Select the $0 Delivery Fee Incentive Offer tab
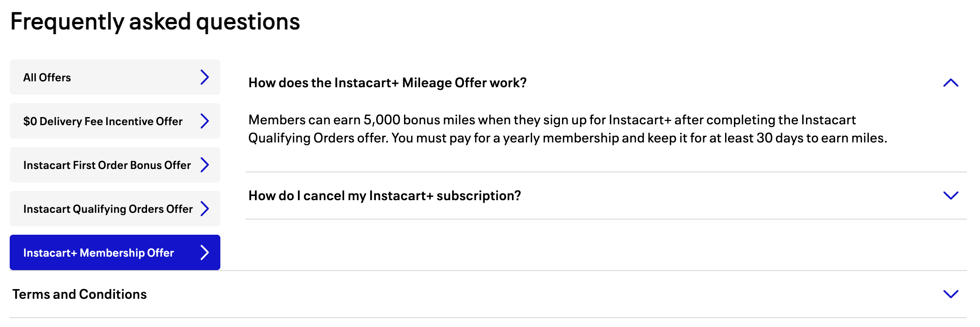Screen dimensions: 980x327 pyautogui.click(x=102, y=121)
